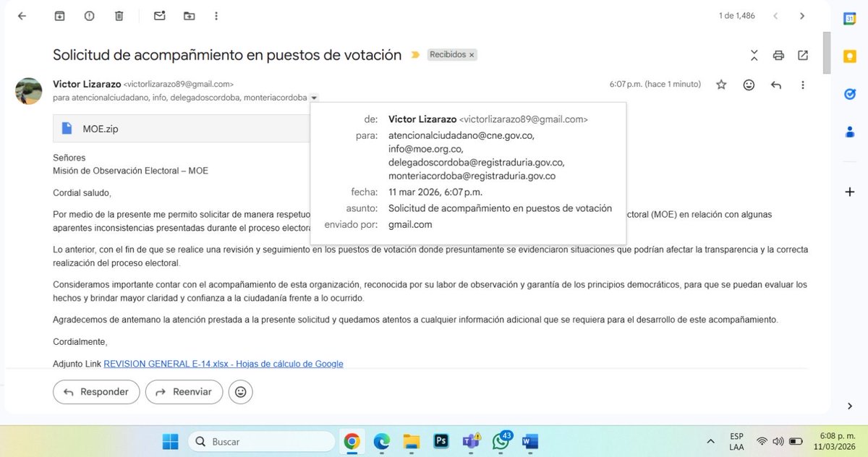Go to the newer email arrow
868x457 pixels.
pyautogui.click(x=775, y=16)
